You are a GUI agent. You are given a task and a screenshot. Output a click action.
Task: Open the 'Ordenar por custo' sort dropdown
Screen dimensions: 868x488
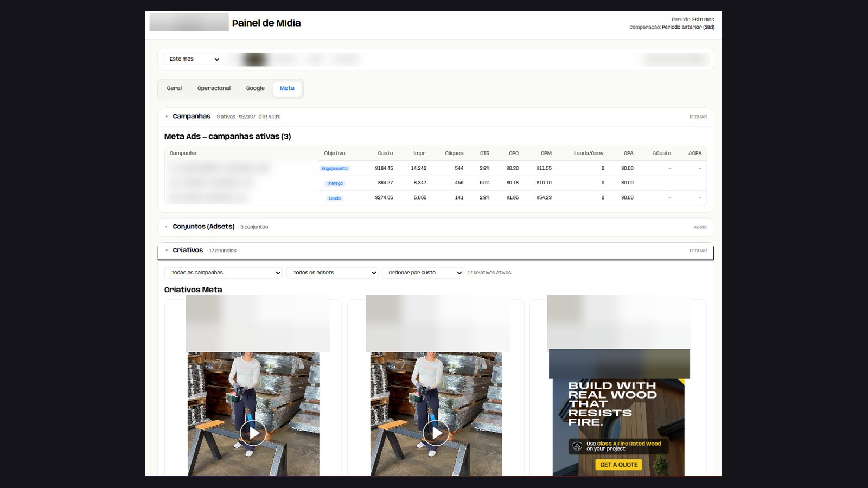423,273
